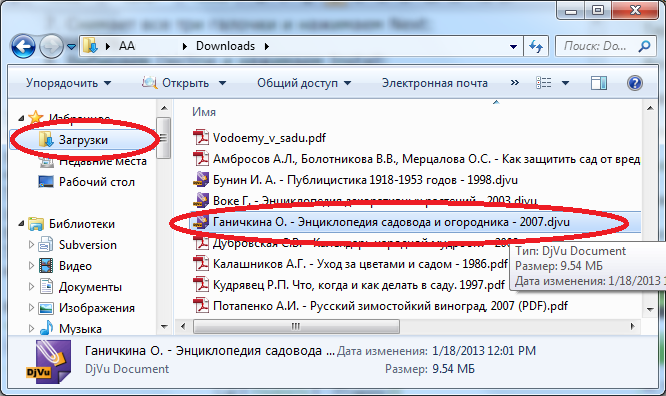The image size is (666, 396).
Task: Click the music note icon for Музыка
Action: [46, 328]
